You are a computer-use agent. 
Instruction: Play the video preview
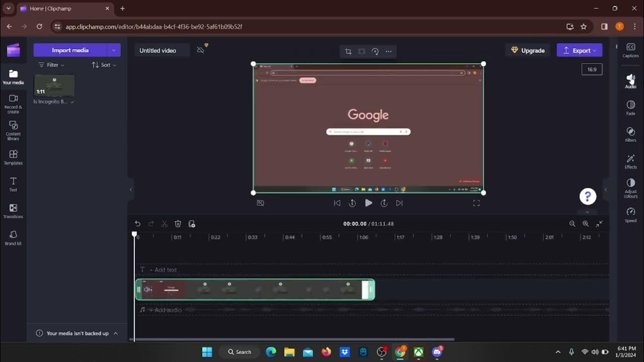click(x=368, y=203)
